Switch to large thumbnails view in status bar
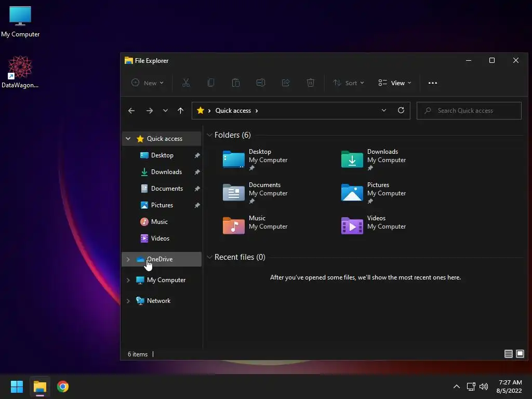The width and height of the screenshot is (532, 399). (520, 354)
